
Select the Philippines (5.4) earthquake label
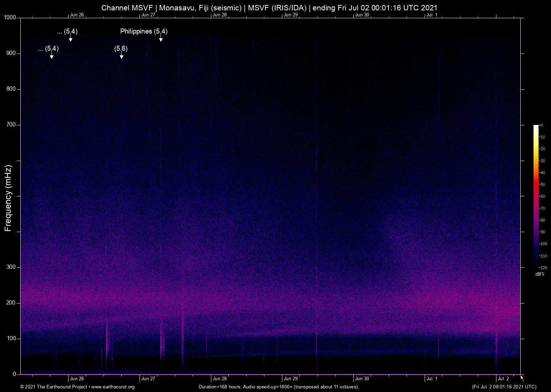[x=144, y=31]
